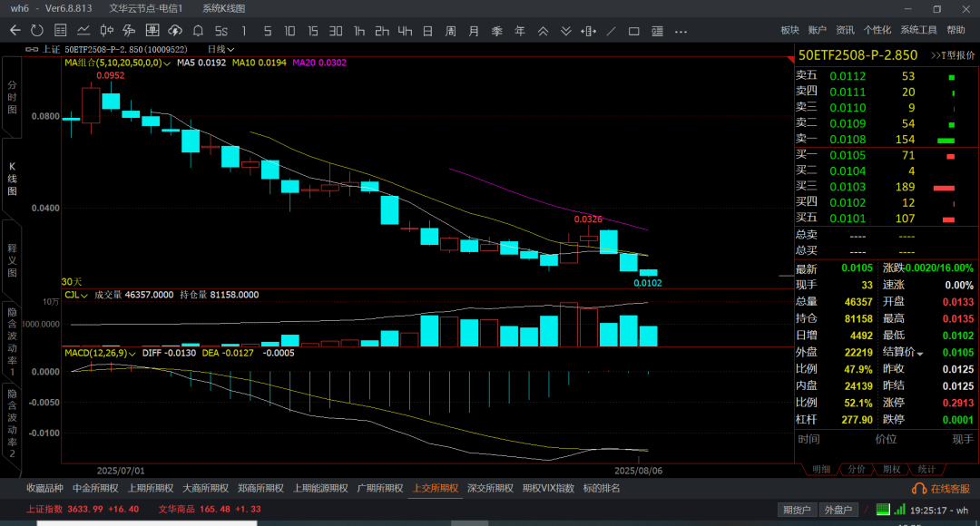Screen dimensions: 980x526
Task: Open the 系统工具 menu
Action: coord(918,30)
